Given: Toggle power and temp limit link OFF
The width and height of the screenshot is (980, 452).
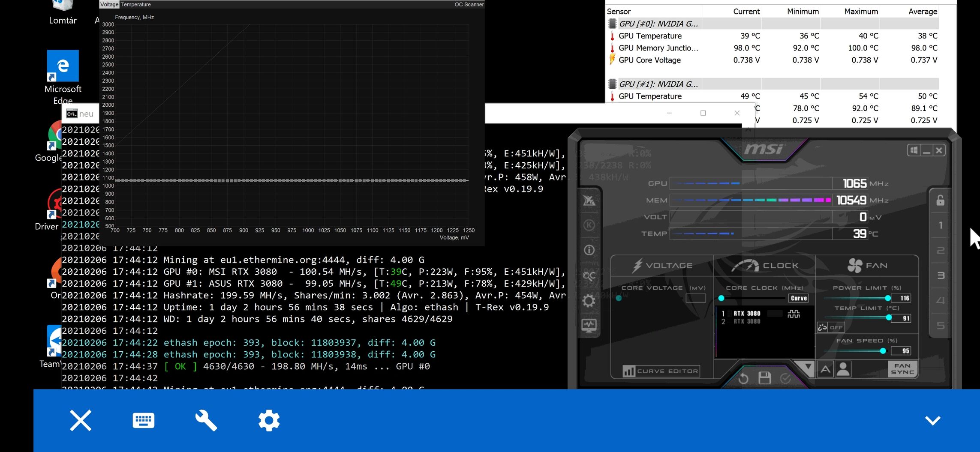Looking at the screenshot, I should click(x=830, y=327).
